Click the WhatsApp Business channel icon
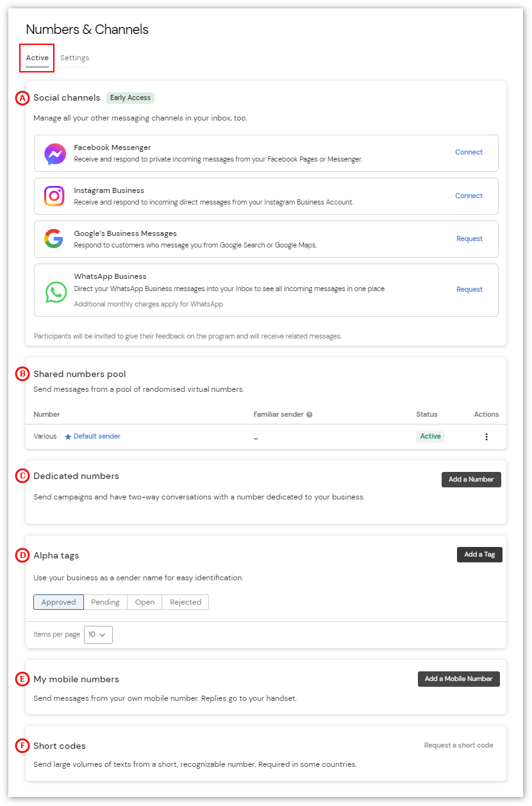 coord(55,291)
